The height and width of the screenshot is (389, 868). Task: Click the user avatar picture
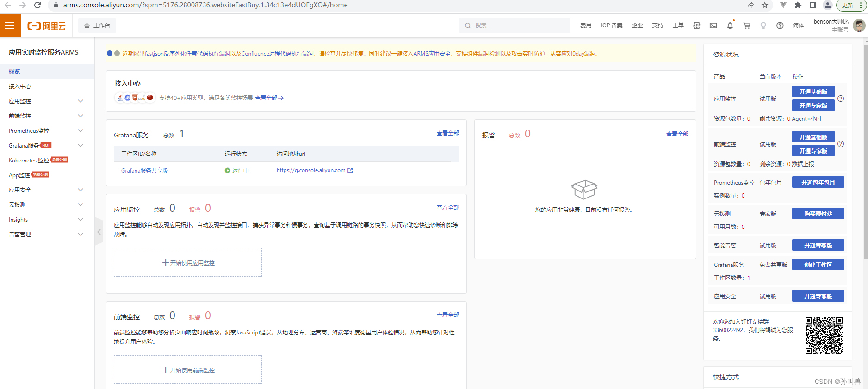point(859,25)
